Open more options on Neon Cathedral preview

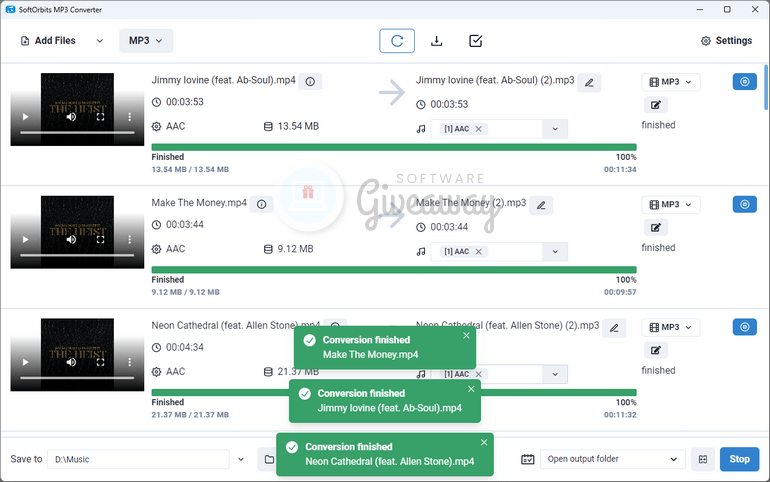(130, 362)
